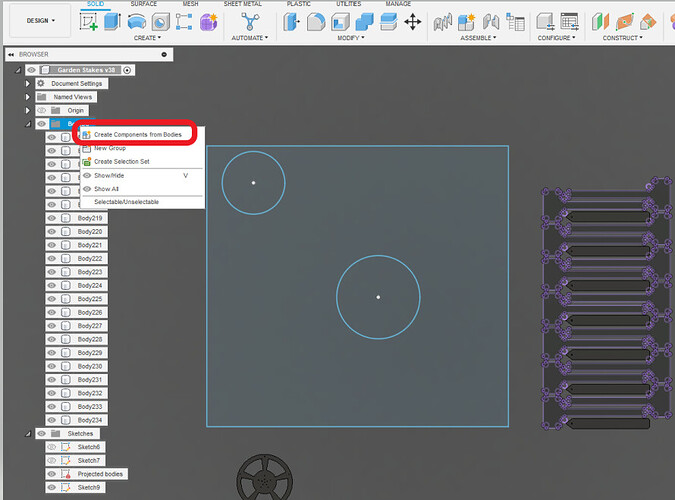Toggle visibility eye for Origin folder

point(41,110)
